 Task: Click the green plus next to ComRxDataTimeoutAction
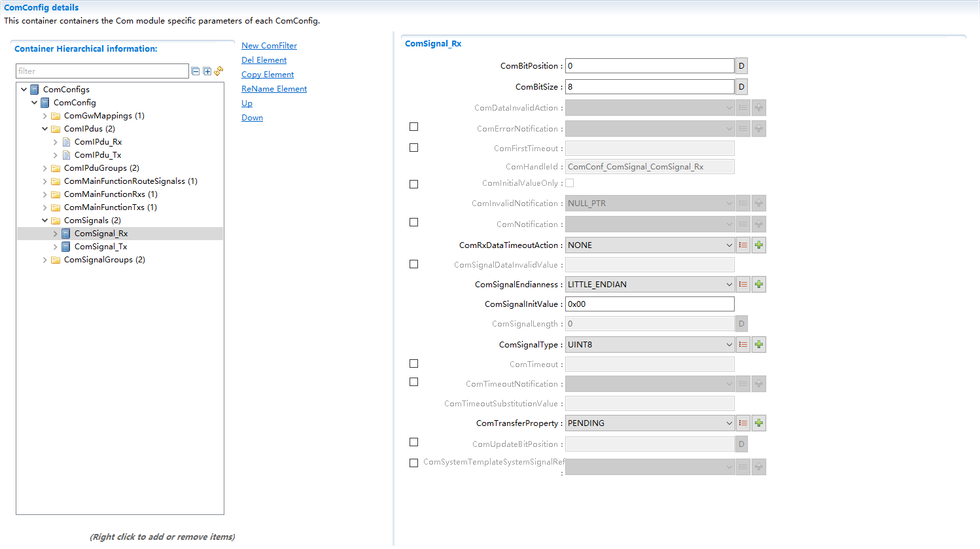759,245
